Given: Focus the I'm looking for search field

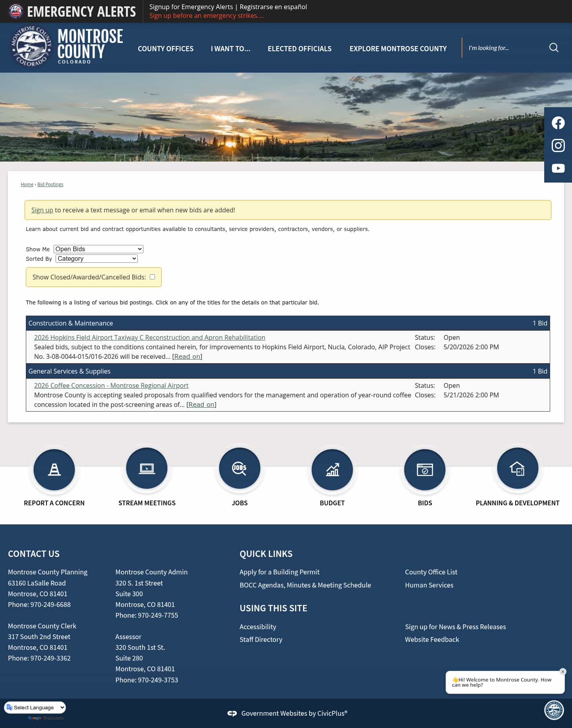Looking at the screenshot, I should click(x=506, y=48).
